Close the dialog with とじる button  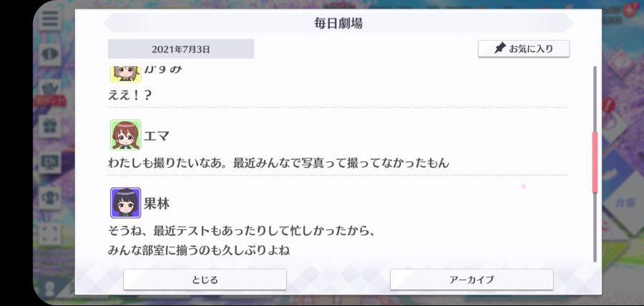pos(205,279)
